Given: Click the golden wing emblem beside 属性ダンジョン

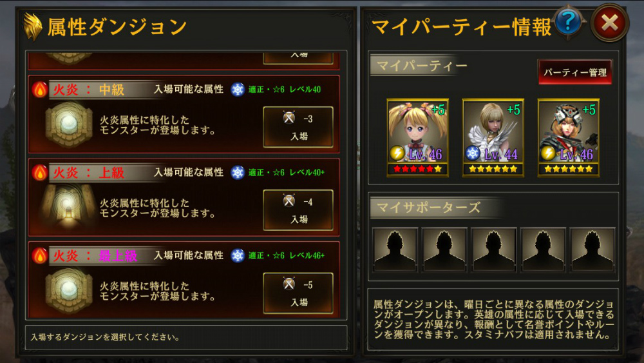Looking at the screenshot, I should [x=33, y=26].
